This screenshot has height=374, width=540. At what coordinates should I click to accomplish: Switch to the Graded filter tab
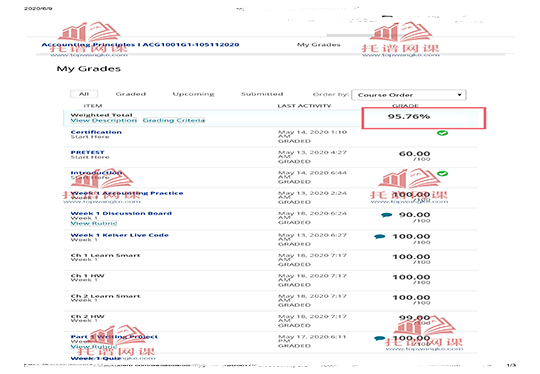coord(131,94)
